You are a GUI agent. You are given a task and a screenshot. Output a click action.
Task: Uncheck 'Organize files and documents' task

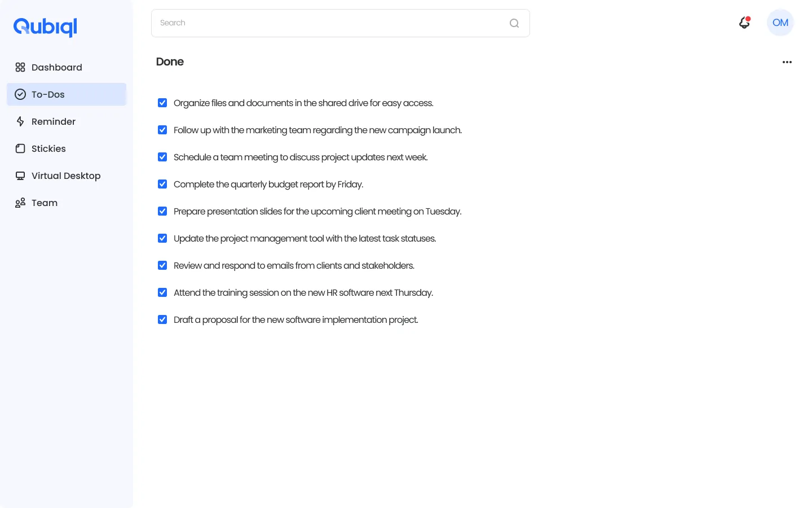coord(162,103)
